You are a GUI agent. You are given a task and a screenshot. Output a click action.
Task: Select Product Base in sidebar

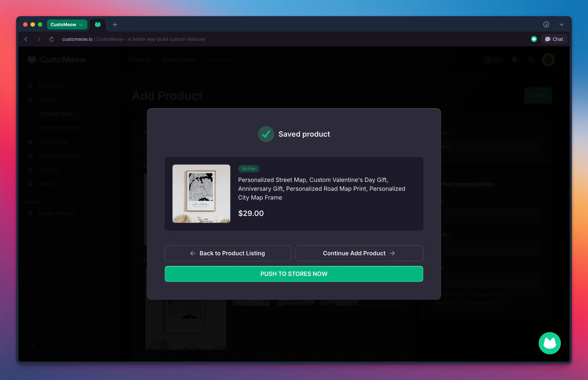point(56,114)
